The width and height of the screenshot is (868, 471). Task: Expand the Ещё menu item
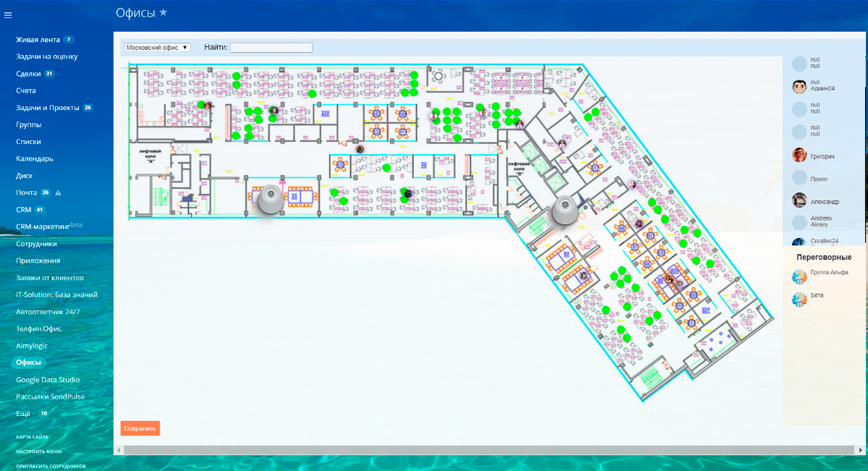[x=24, y=413]
